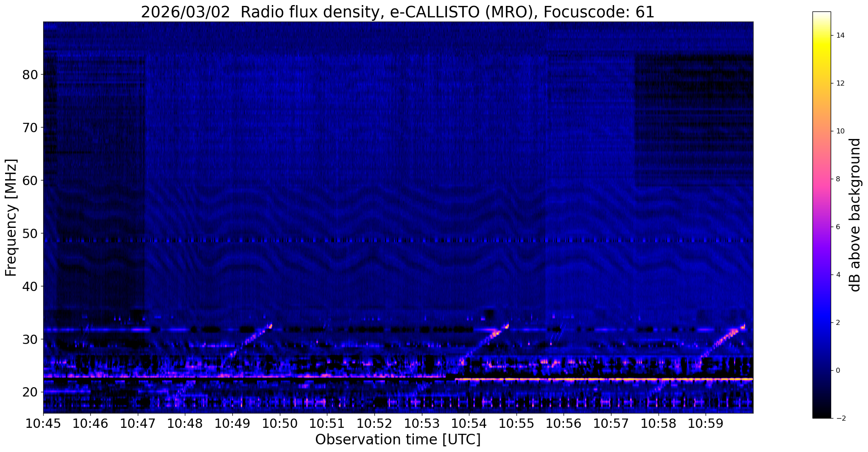Click the 20 MHz frequency tick label
Image resolution: width=868 pixels, height=452 pixels.
(30, 392)
